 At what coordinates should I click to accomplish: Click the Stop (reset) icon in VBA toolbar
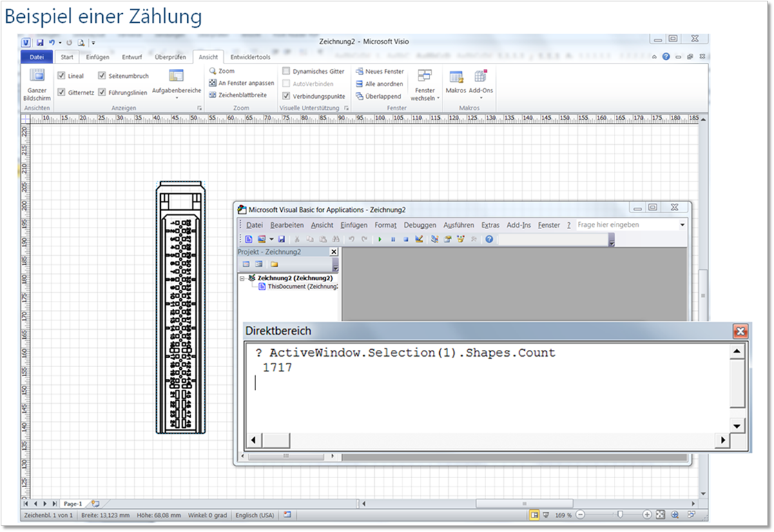click(406, 239)
